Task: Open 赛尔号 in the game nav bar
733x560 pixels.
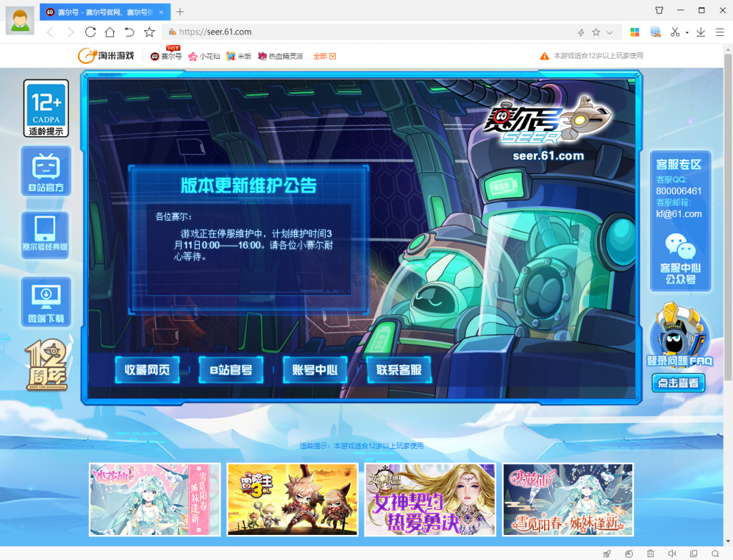Action: tap(166, 56)
